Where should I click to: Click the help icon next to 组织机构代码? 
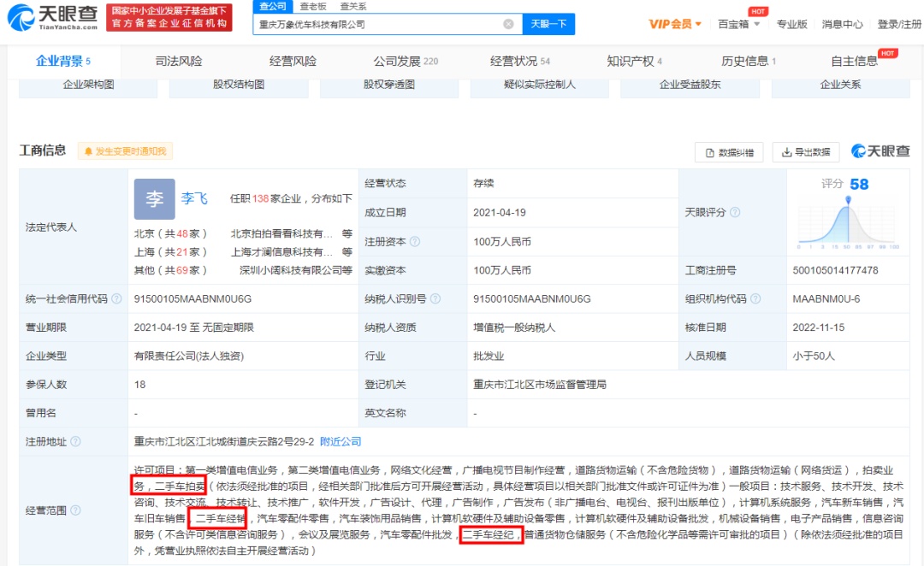point(753,299)
